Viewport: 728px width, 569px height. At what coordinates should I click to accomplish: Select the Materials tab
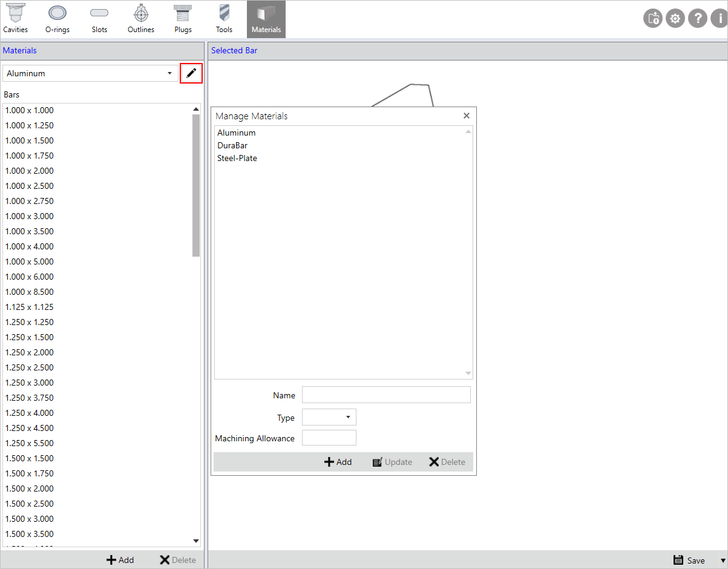coord(266,19)
